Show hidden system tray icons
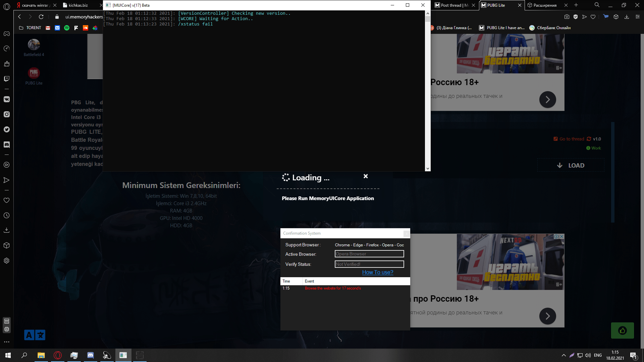Viewport: 644px width, 362px height. click(563, 355)
